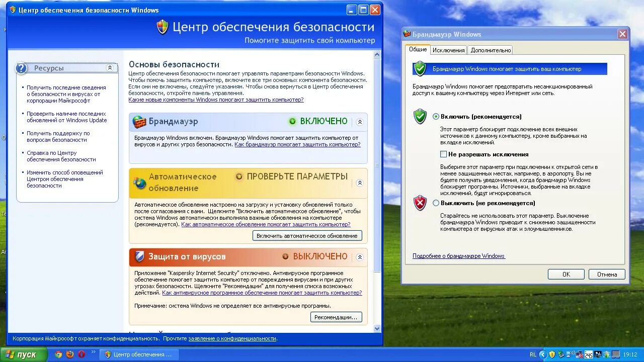Collapse the Автоматическое обновление section chevron

pos(359,183)
